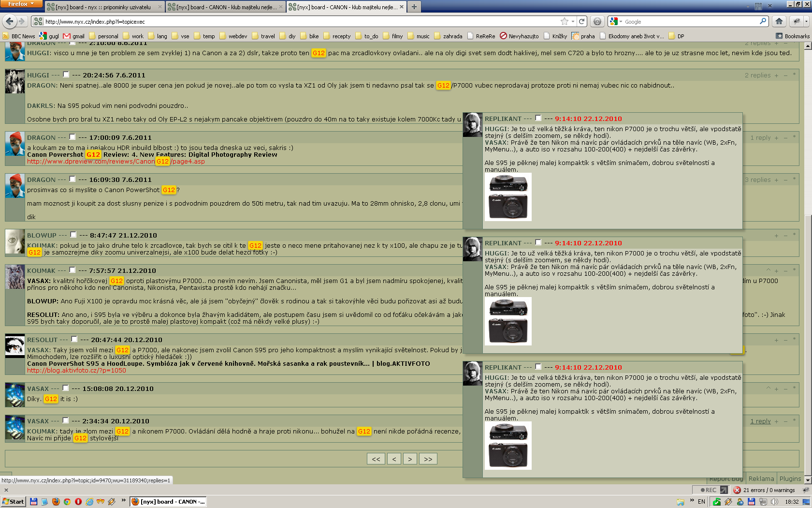
Task: Tick checkbox on VASAX 15:08:08 post
Action: click(66, 388)
